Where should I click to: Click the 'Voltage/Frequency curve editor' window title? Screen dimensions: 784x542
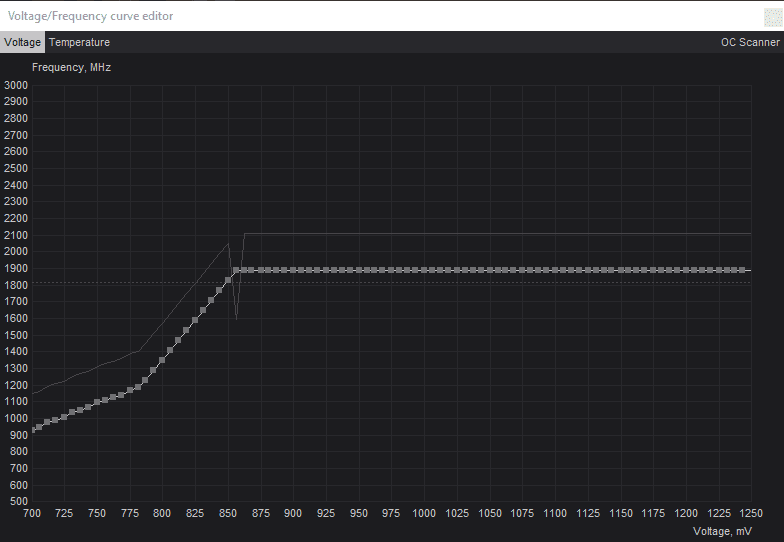(x=90, y=16)
